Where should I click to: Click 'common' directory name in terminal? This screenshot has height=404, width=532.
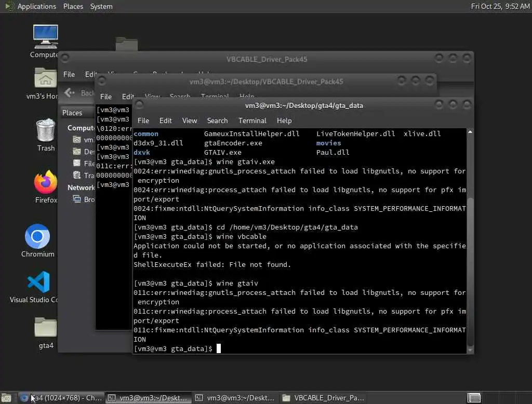tap(146, 133)
